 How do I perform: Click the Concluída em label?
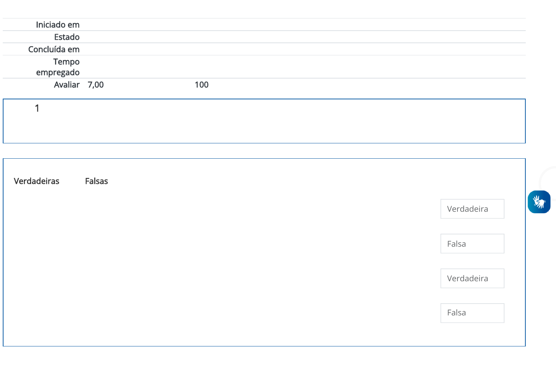coord(54,49)
